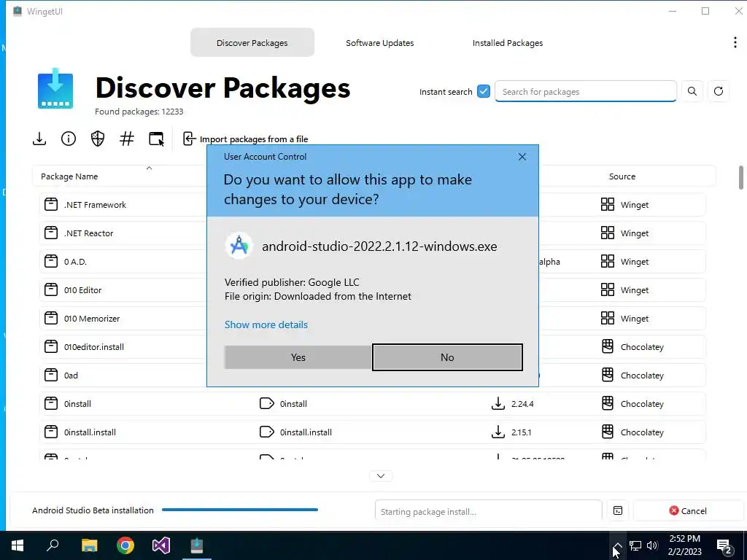Click the Chocolatey source for 010editor.install

point(642,347)
